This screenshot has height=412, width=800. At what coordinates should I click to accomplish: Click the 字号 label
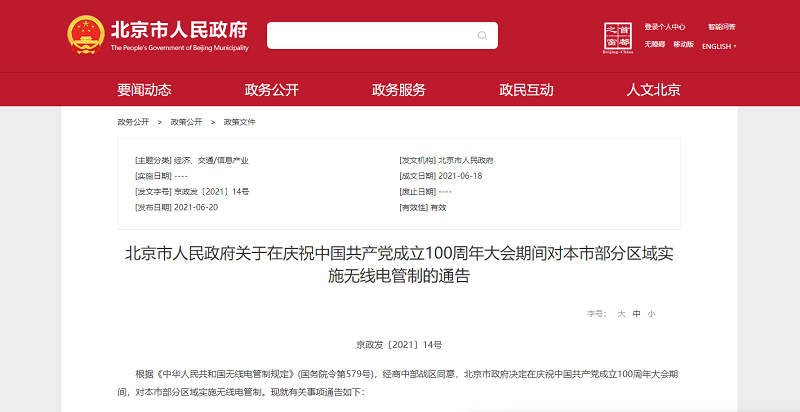(x=596, y=314)
